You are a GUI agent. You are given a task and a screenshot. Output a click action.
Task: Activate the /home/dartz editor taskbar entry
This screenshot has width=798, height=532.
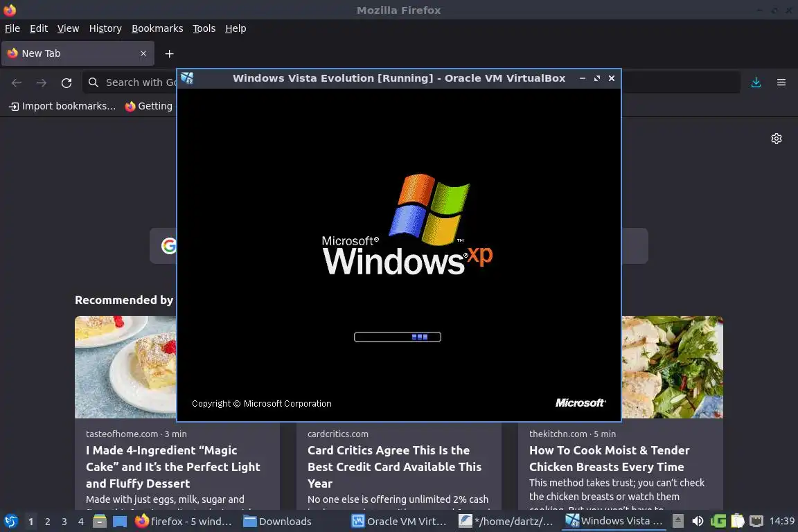coord(506,522)
